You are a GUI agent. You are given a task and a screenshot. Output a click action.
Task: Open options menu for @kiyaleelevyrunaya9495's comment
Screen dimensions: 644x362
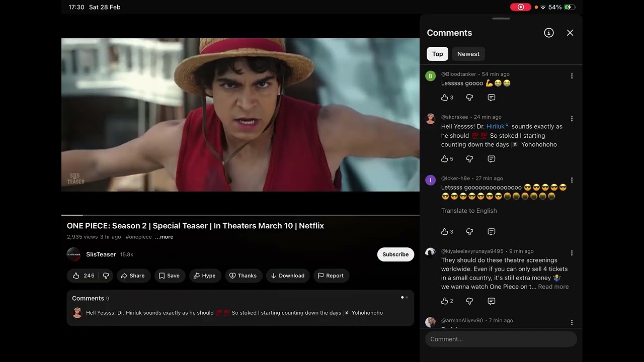pos(572,253)
